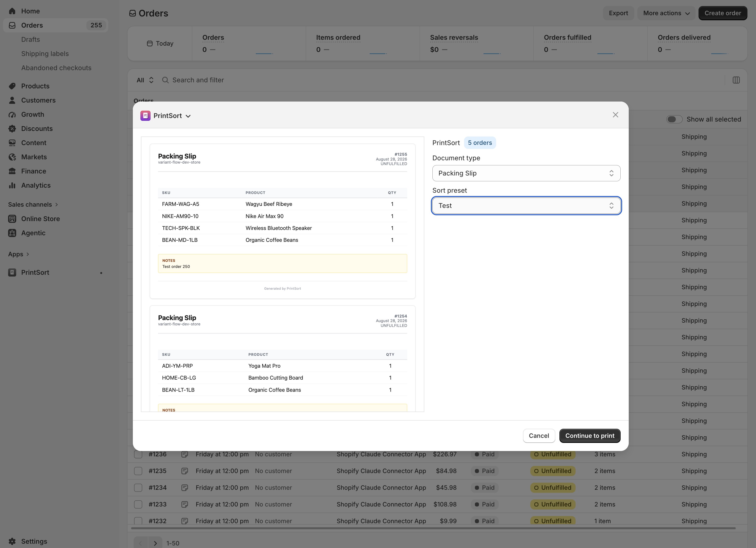Click Continue to print button

coord(590,436)
